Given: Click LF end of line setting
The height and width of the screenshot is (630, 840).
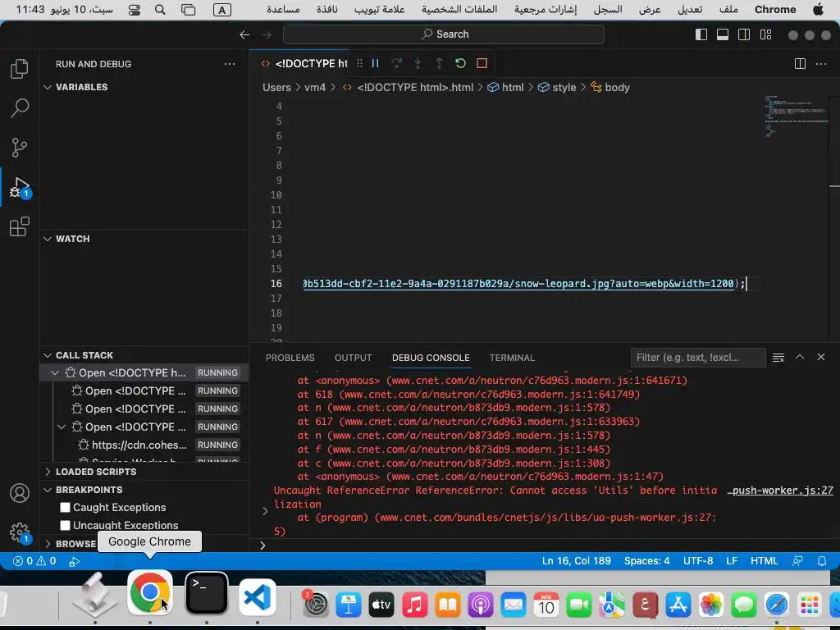Looking at the screenshot, I should pos(732,561).
